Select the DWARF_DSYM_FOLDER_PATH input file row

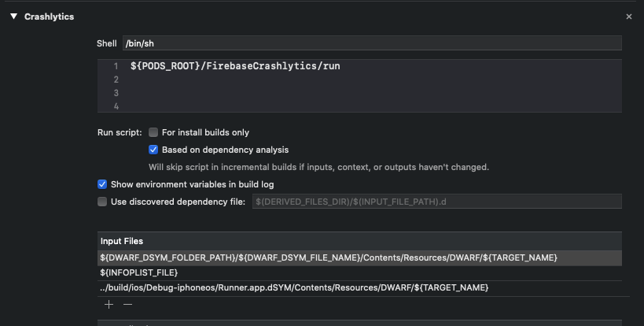pos(359,257)
